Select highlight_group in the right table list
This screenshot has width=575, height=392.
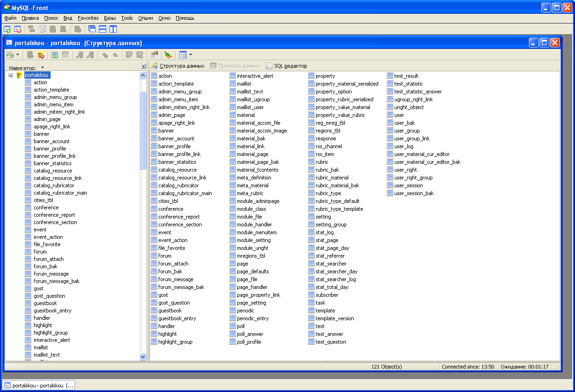175,342
